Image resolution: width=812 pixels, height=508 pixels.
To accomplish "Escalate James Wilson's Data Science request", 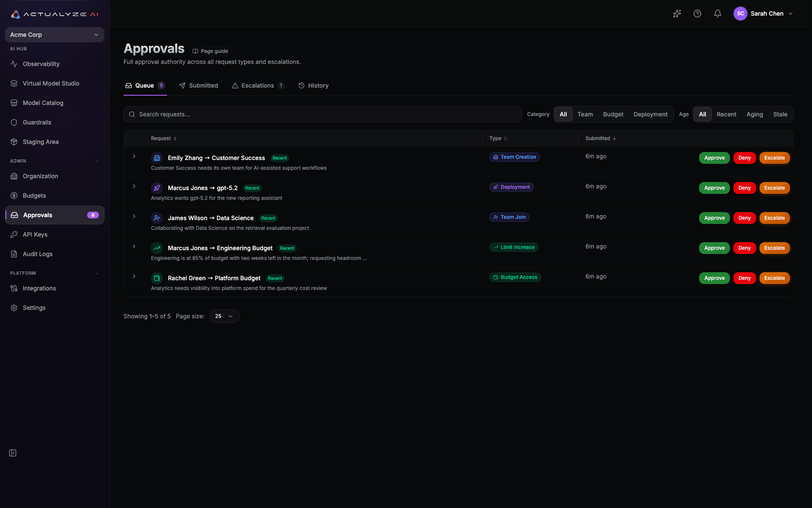I will [x=774, y=218].
